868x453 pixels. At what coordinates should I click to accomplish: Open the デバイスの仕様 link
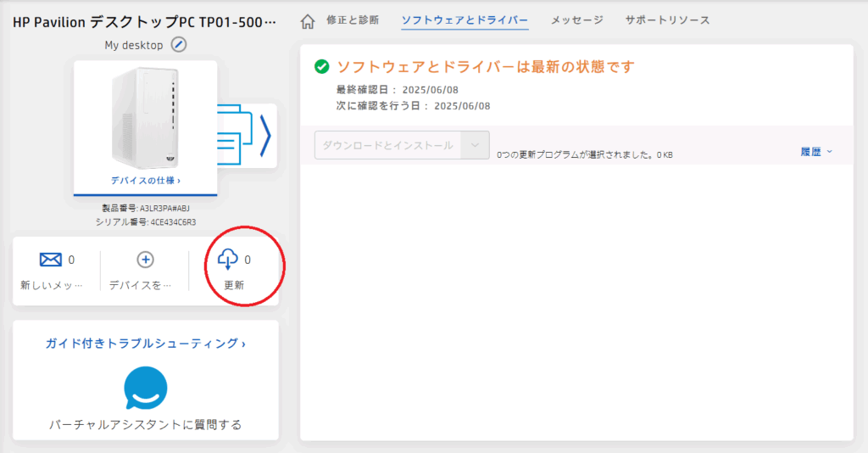(146, 181)
